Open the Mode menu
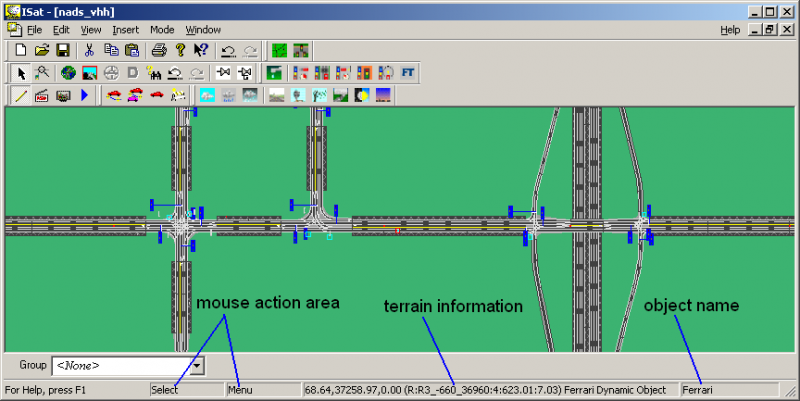Viewport: 800px width, 401px height. (162, 30)
